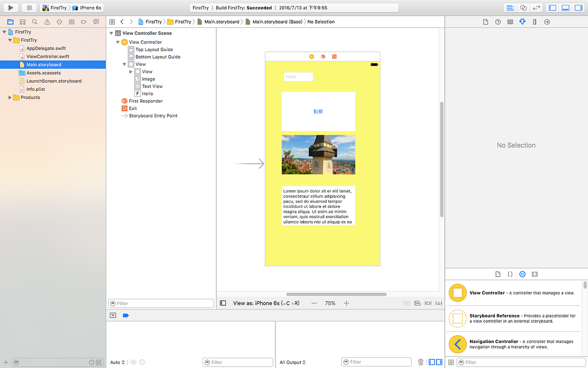
Task: Open the Debug navigator
Action: (x=72, y=22)
